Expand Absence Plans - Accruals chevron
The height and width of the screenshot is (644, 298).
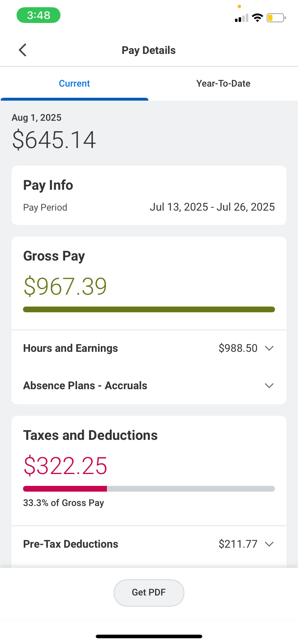coord(269,386)
